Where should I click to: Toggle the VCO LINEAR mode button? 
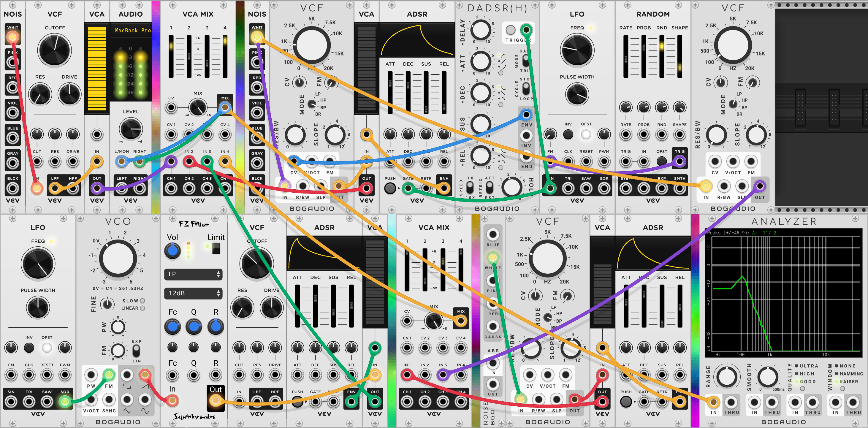click(142, 308)
